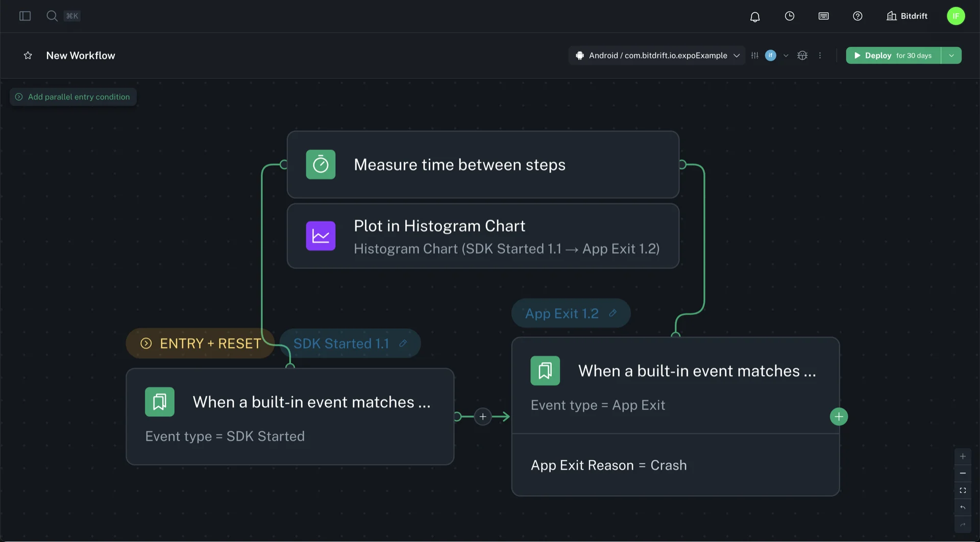The image size is (980, 542).
Task: Click the debug bug icon
Action: (x=802, y=56)
